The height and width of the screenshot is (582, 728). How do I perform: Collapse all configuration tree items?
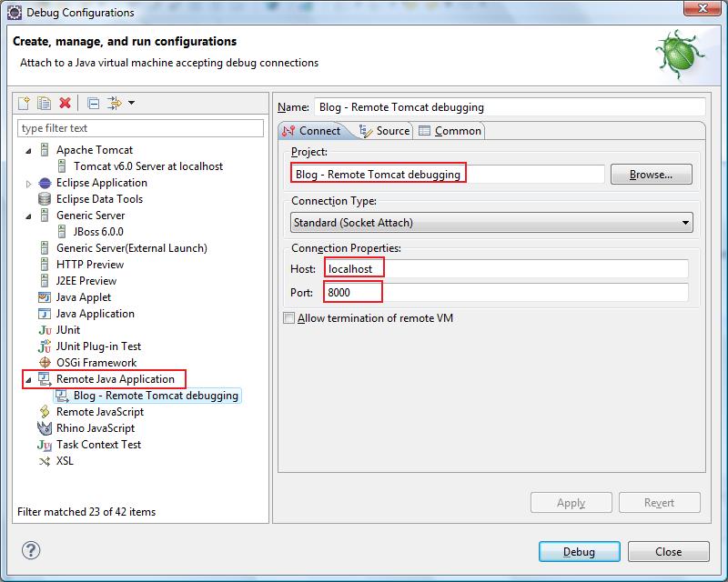point(94,103)
